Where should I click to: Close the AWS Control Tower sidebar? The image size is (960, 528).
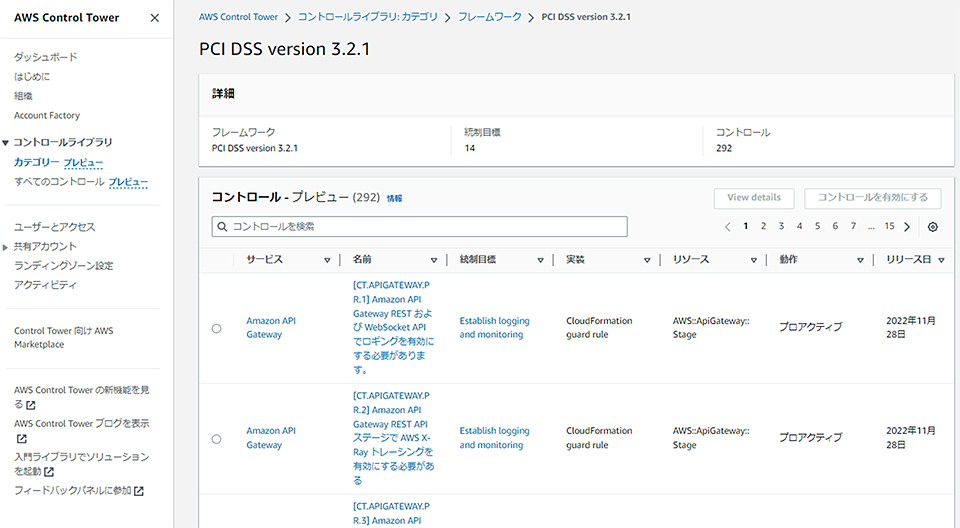click(x=155, y=18)
